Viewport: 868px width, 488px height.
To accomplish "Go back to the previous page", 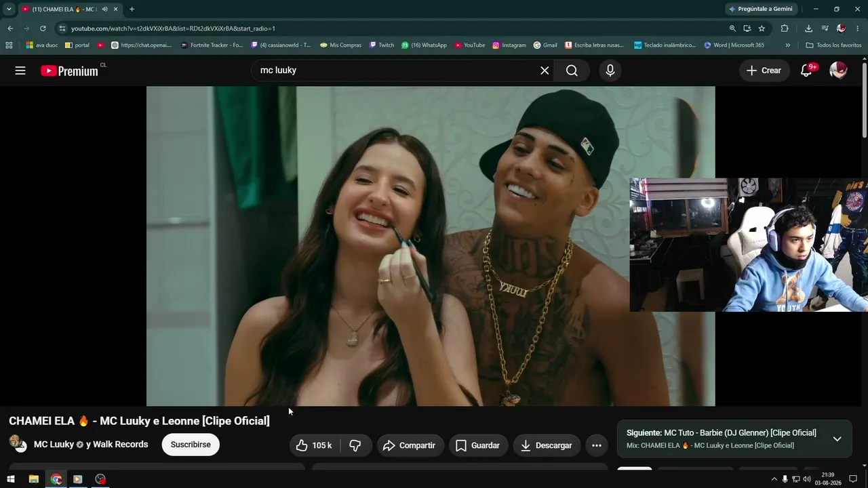I will 10,28.
